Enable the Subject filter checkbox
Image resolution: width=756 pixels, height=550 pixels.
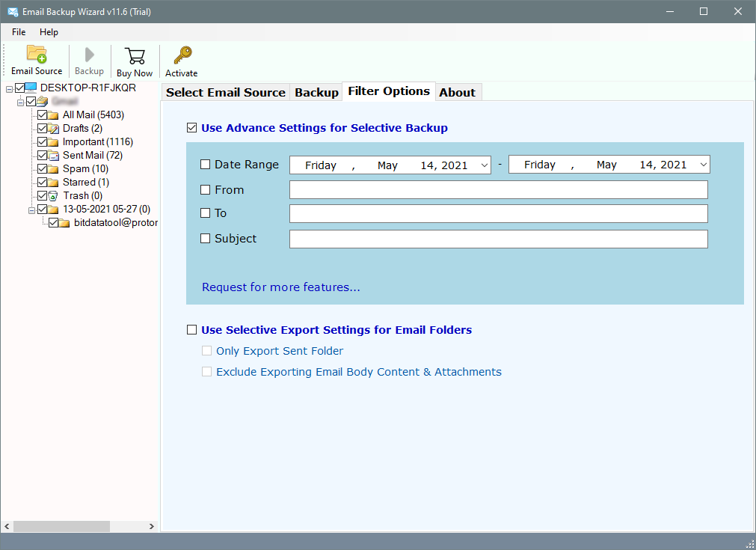[x=206, y=239]
